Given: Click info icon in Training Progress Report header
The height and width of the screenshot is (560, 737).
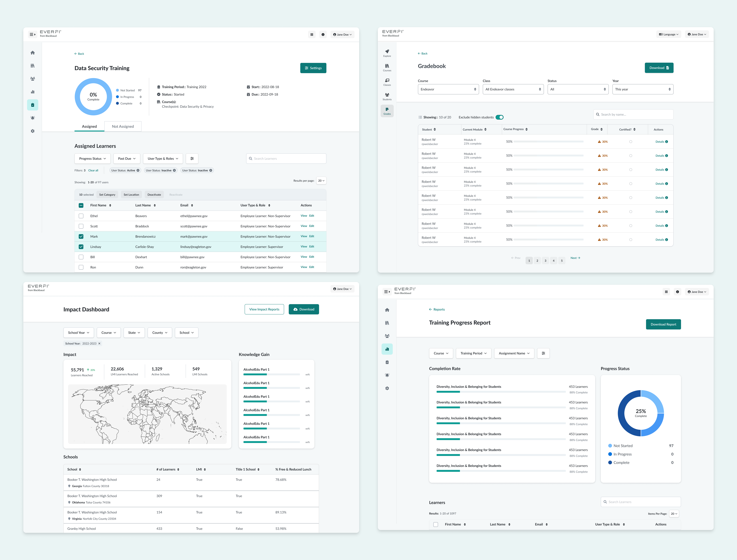Looking at the screenshot, I should [x=677, y=292].
